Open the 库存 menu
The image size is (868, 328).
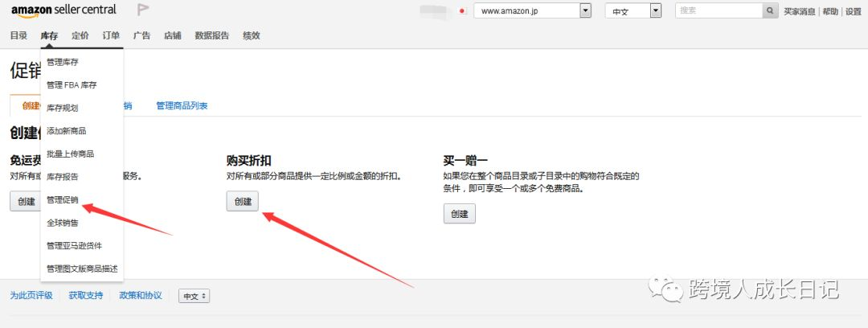point(49,35)
